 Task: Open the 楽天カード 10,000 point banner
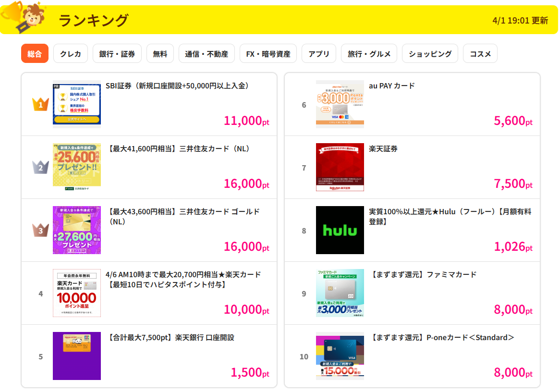(77, 293)
